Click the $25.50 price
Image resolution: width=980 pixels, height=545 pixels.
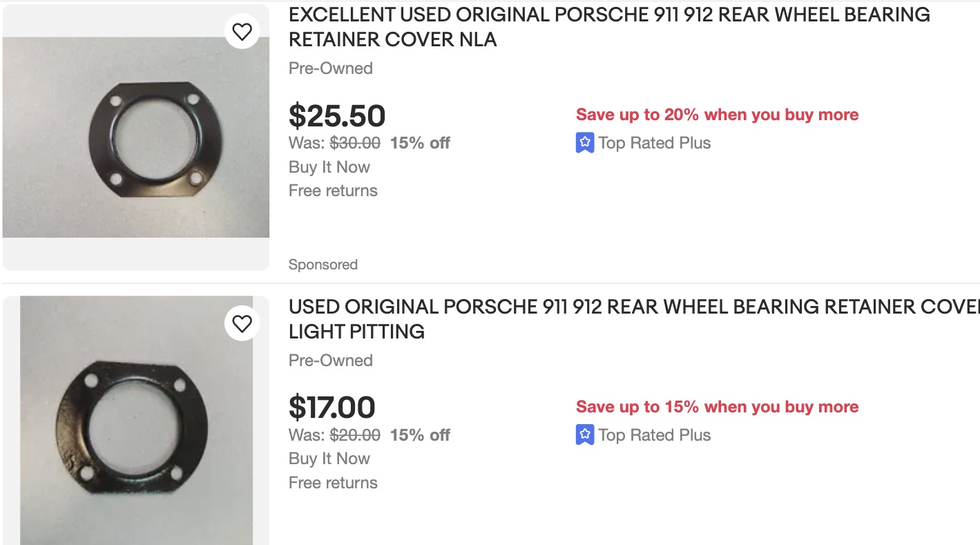(337, 116)
